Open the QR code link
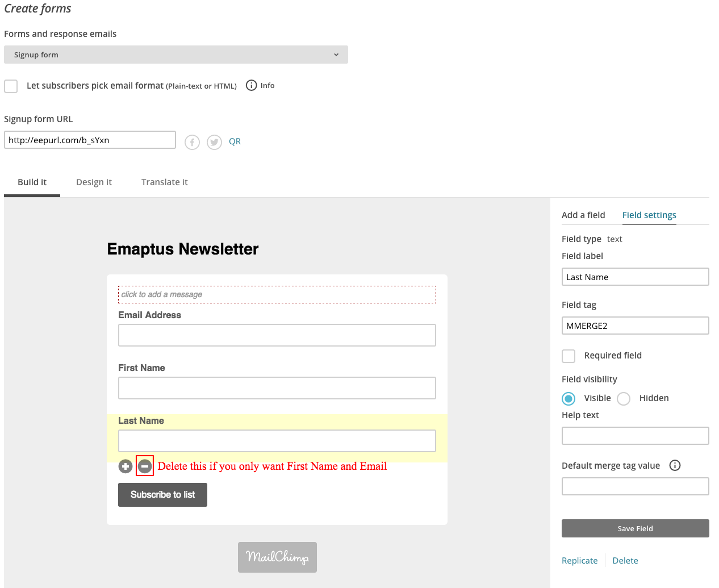 click(235, 141)
